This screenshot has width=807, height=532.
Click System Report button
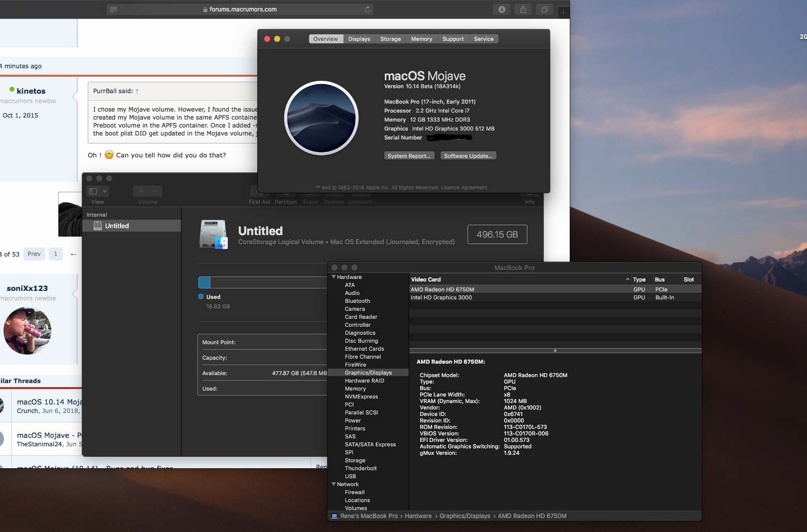409,156
